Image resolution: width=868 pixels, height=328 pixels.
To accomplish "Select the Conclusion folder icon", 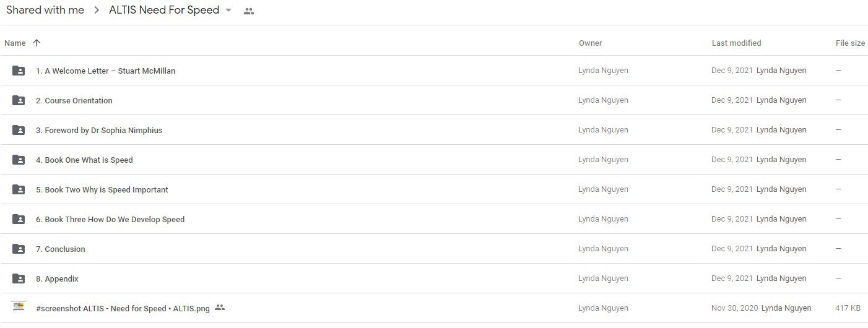I will pyautogui.click(x=19, y=249).
